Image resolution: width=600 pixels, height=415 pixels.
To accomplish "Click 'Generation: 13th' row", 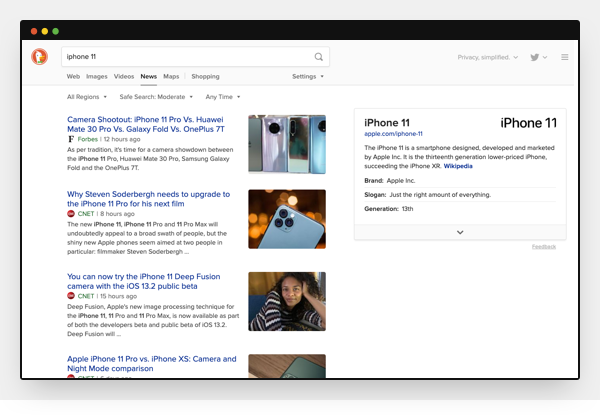I will (460, 209).
